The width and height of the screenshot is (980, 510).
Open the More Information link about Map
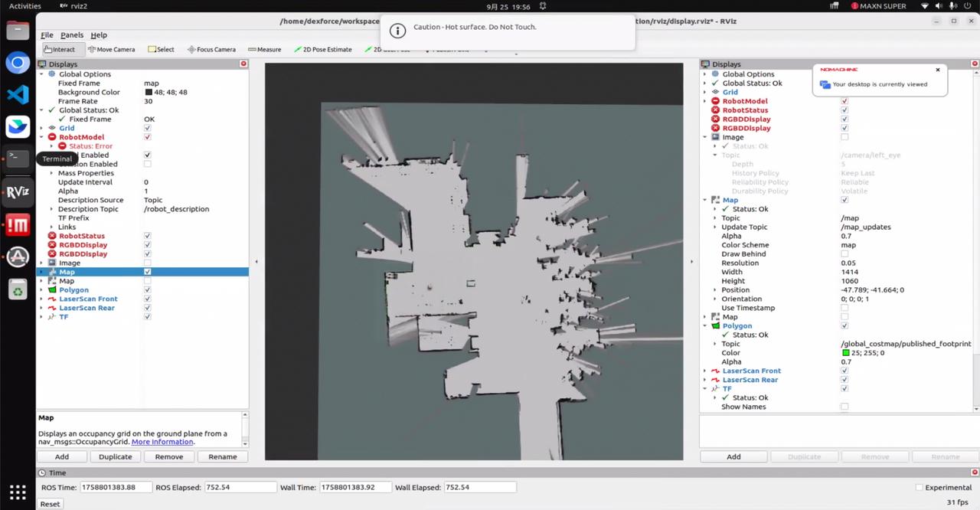point(162,442)
